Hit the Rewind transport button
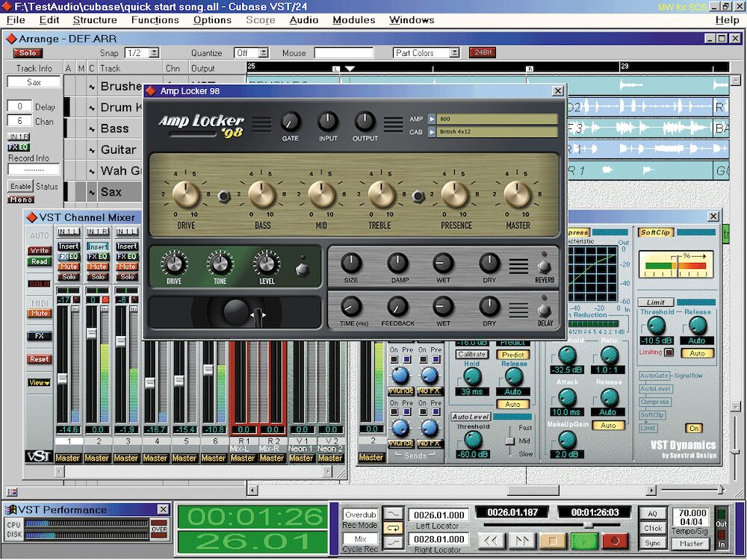This screenshot has width=747, height=560. [491, 540]
